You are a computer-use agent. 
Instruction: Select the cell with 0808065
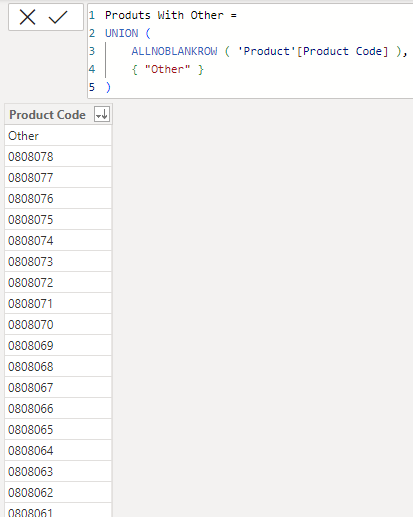pos(58,430)
